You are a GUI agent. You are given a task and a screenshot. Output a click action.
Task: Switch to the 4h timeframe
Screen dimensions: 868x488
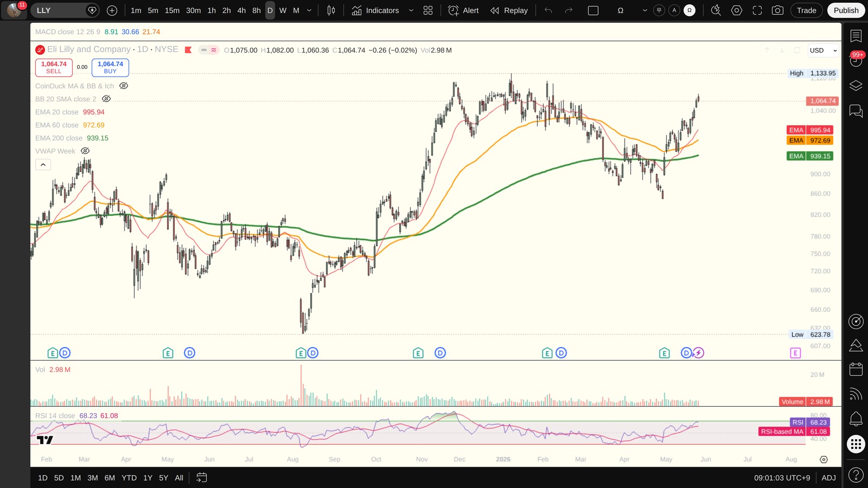241,10
